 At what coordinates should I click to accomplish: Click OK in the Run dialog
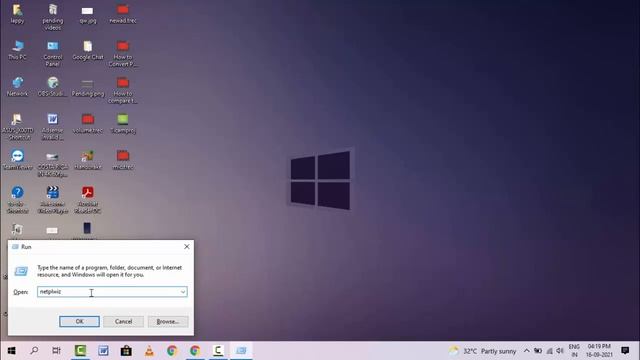coord(79,322)
